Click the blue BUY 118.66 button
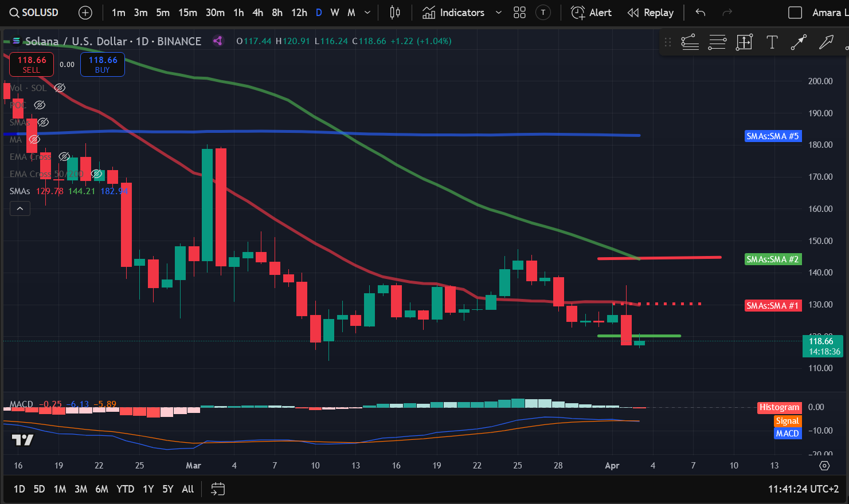The height and width of the screenshot is (504, 849). [103, 64]
